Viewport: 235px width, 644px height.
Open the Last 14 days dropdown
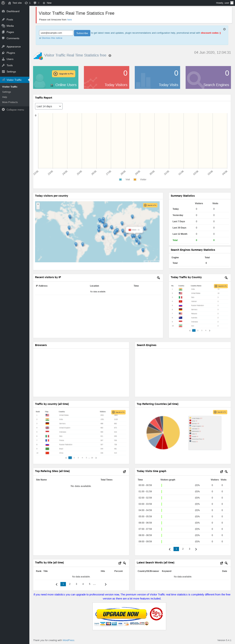pyautogui.click(x=49, y=106)
